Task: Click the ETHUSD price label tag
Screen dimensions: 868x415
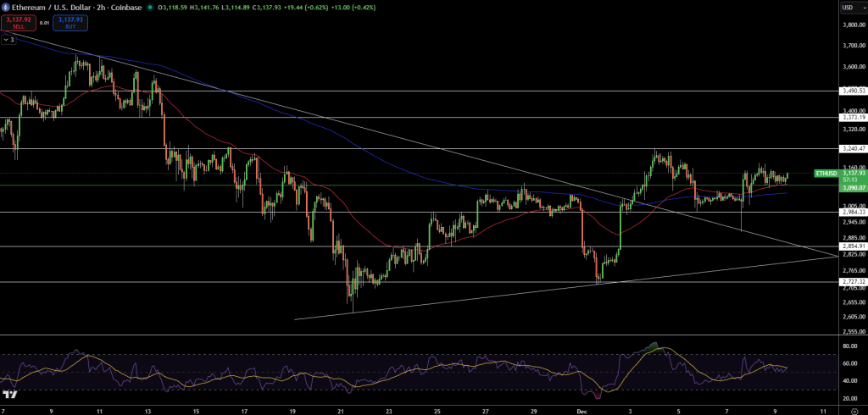Action: pyautogui.click(x=826, y=173)
